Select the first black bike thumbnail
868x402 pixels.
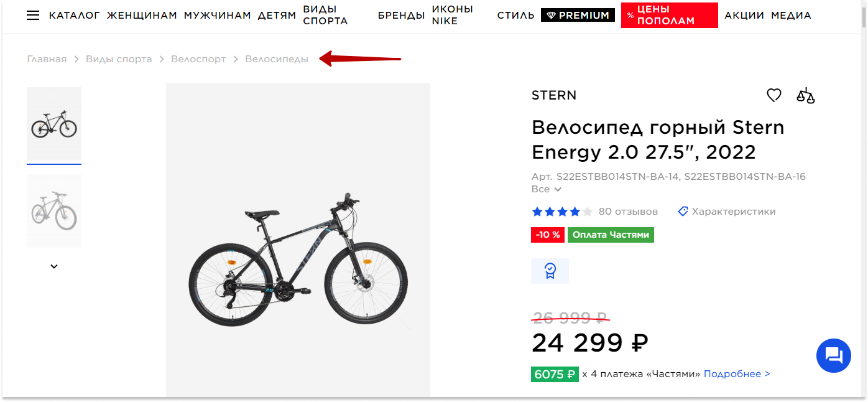click(54, 124)
